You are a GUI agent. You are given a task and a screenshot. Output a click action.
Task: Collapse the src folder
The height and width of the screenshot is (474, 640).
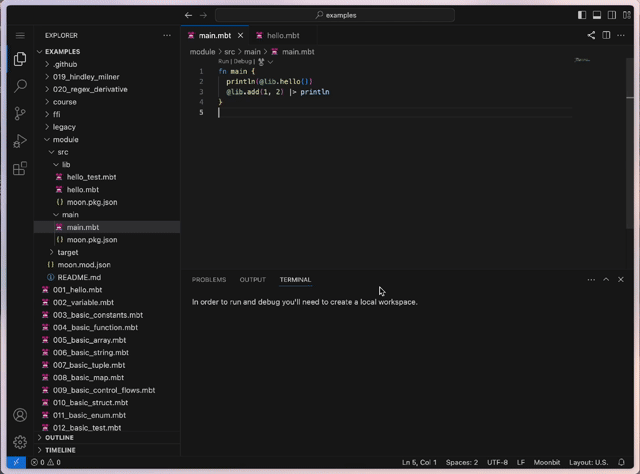107,152
